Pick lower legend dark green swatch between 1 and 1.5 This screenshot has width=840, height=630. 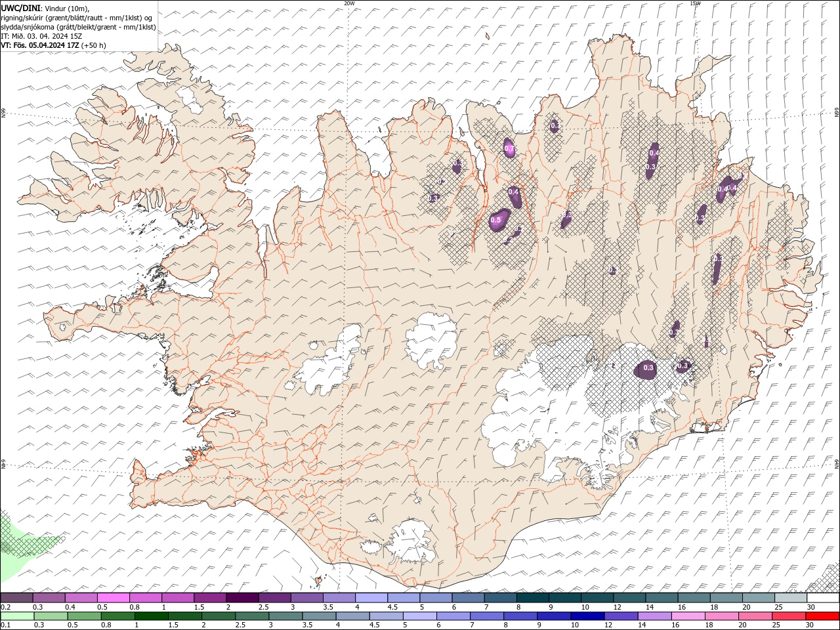pyautogui.click(x=151, y=616)
